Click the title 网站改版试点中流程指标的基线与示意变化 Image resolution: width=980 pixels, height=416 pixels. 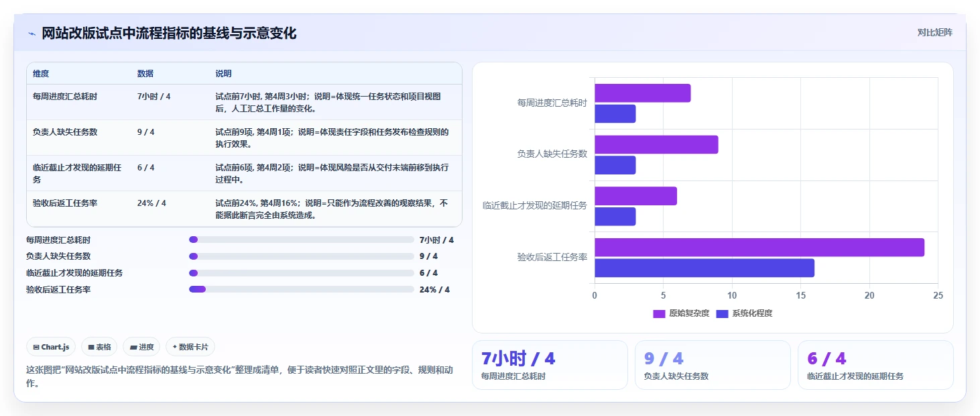[x=169, y=34]
